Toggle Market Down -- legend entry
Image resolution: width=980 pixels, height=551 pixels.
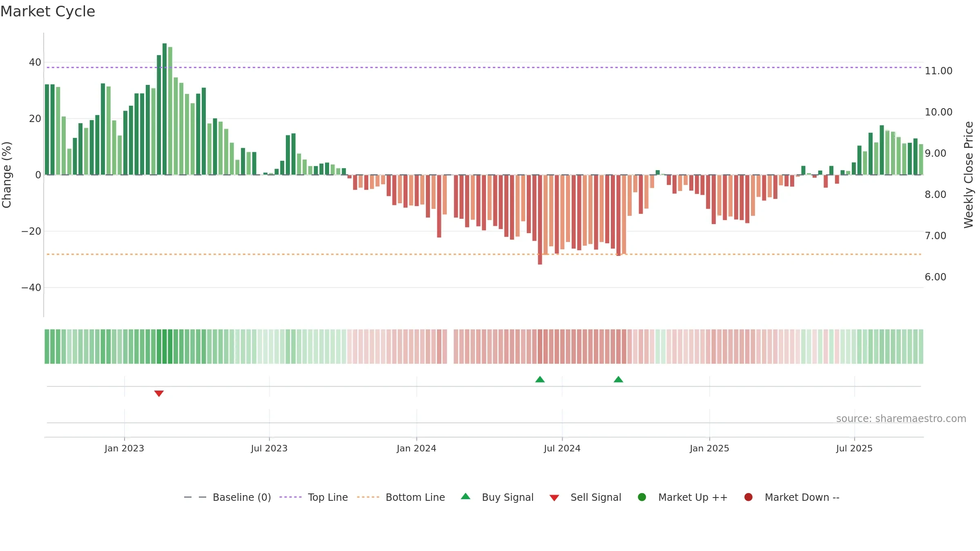tap(792, 497)
